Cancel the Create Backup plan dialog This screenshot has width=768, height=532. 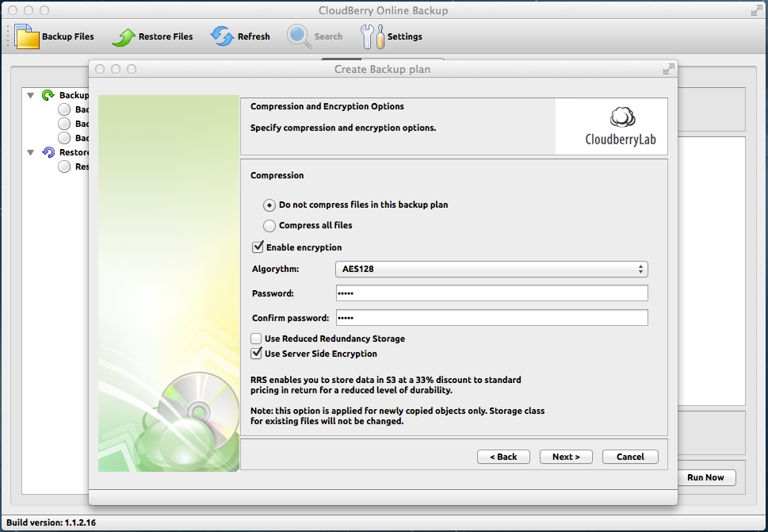coord(630,457)
